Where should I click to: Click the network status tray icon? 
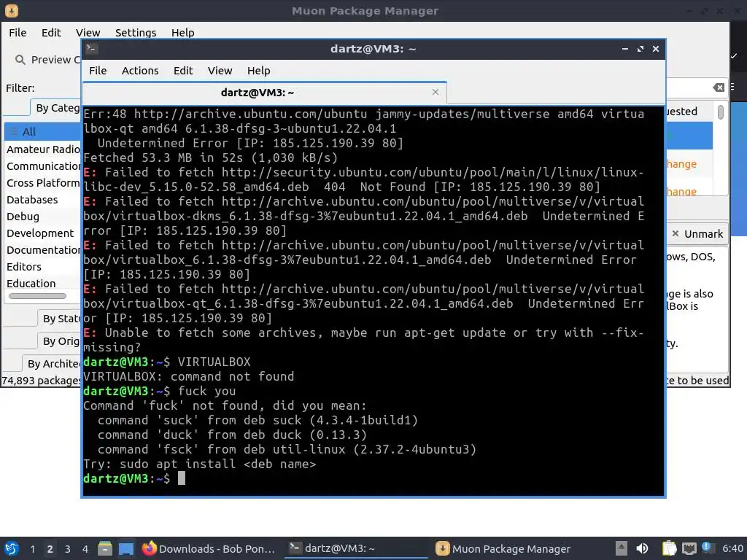click(689, 548)
